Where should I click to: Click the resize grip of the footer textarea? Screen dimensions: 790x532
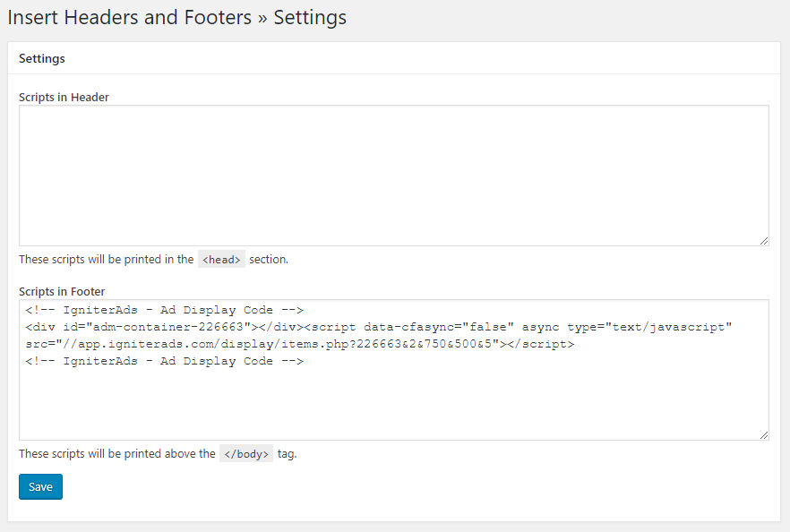(x=764, y=435)
